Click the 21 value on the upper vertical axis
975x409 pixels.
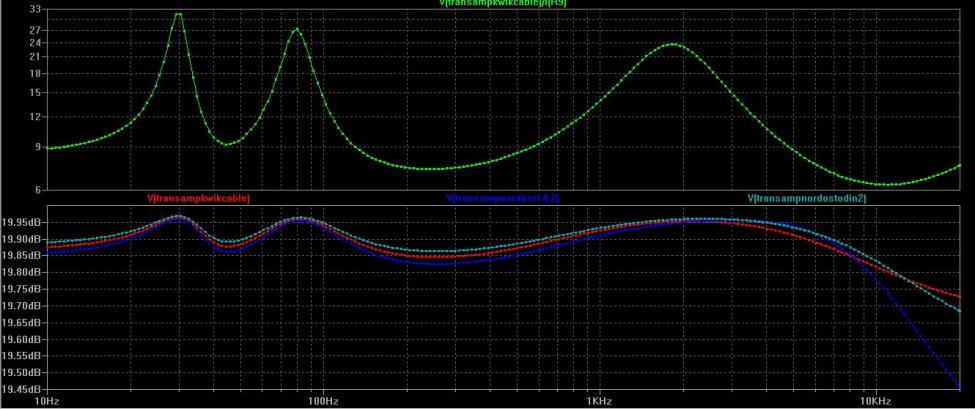point(35,57)
